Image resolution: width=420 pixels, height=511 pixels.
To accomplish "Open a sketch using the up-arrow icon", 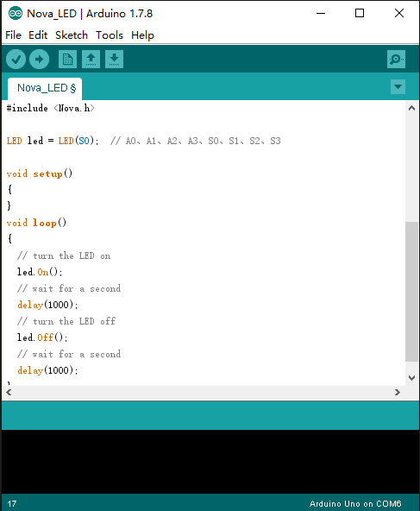I will 91,60.
